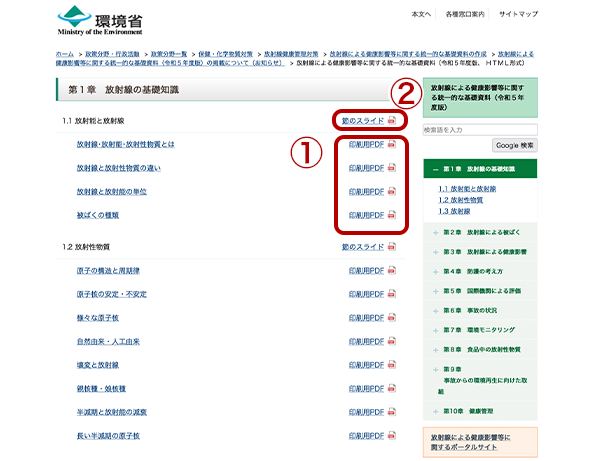The image size is (600, 461).
Task: Click the 検索語を入力 search field
Action: tap(480, 130)
